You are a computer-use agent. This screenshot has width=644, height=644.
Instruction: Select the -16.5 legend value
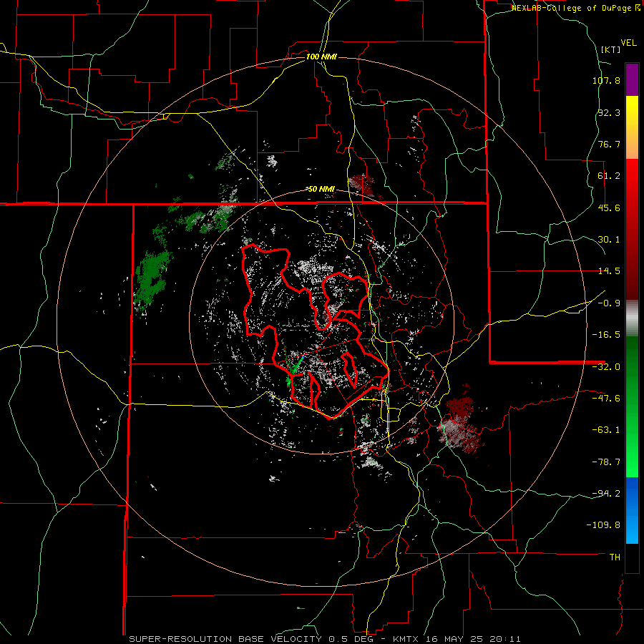[606, 335]
